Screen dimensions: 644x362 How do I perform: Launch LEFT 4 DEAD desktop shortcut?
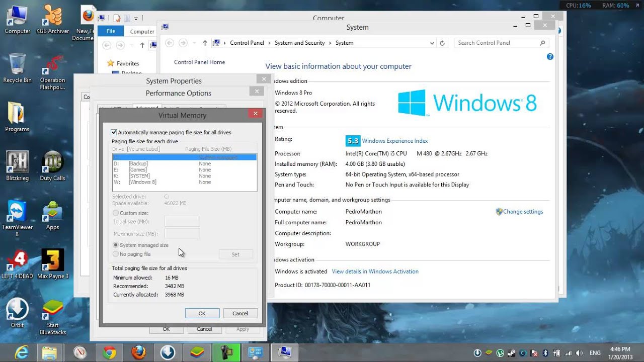click(x=17, y=264)
